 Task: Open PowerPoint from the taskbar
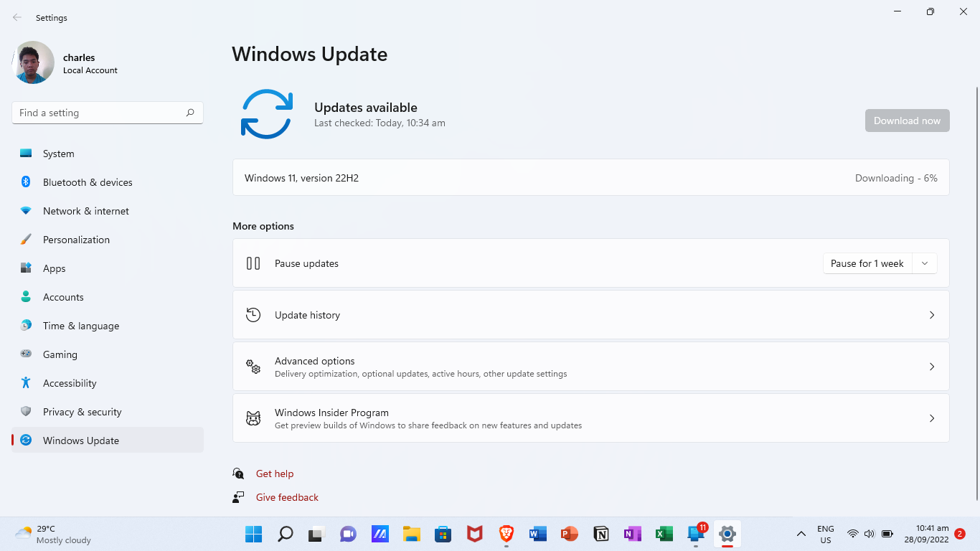point(570,534)
